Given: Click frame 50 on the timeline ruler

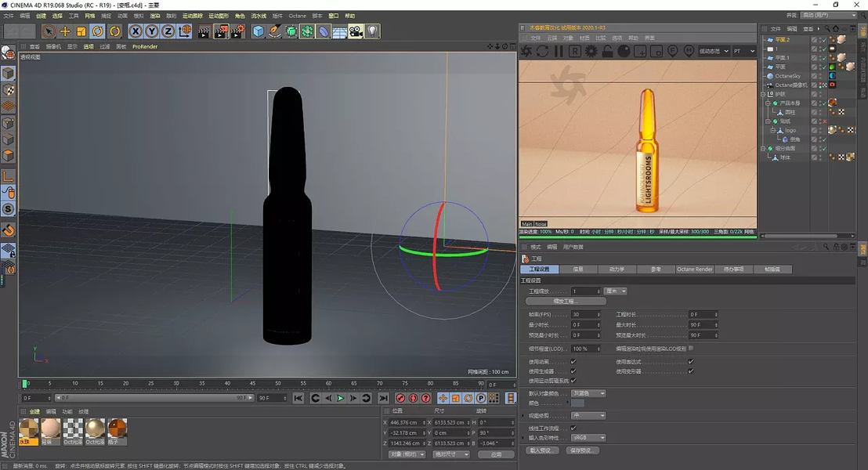Looking at the screenshot, I should pyautogui.click(x=278, y=383).
